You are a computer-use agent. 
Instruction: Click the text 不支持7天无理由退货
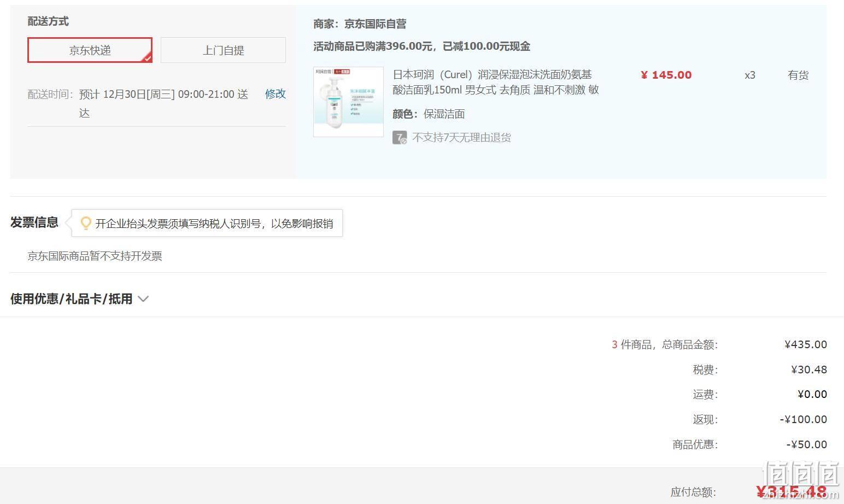coord(461,138)
